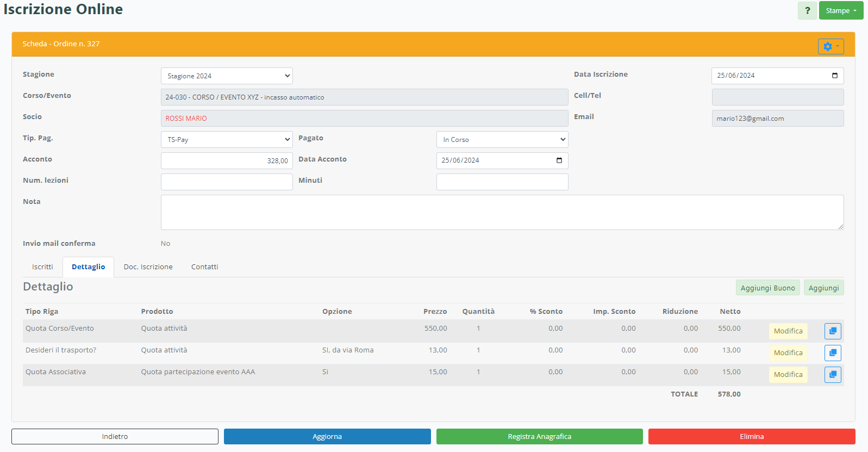Open the gear settings menu in header
Viewport: 868px width, 452px height.
830,47
